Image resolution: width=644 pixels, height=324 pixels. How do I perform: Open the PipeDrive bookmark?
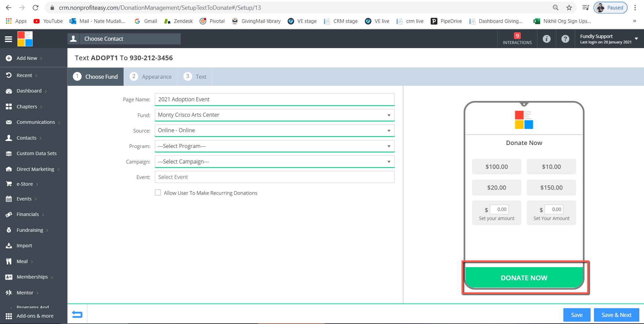point(446,21)
